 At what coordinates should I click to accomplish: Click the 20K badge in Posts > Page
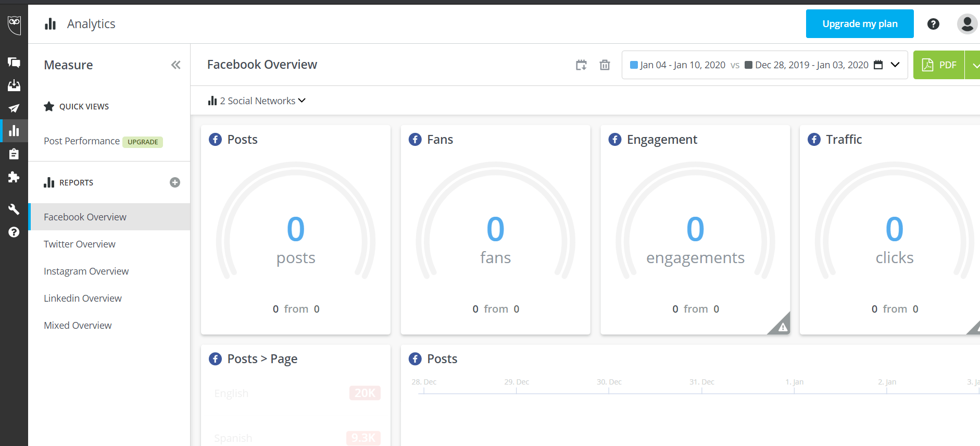point(365,393)
